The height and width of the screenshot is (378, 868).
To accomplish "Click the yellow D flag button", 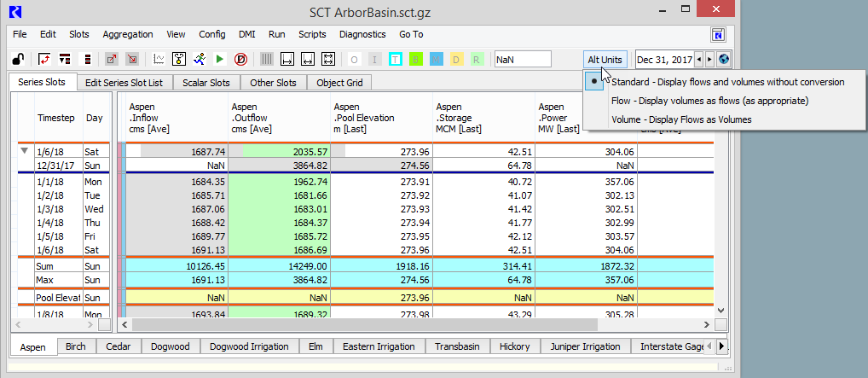I will [456, 60].
